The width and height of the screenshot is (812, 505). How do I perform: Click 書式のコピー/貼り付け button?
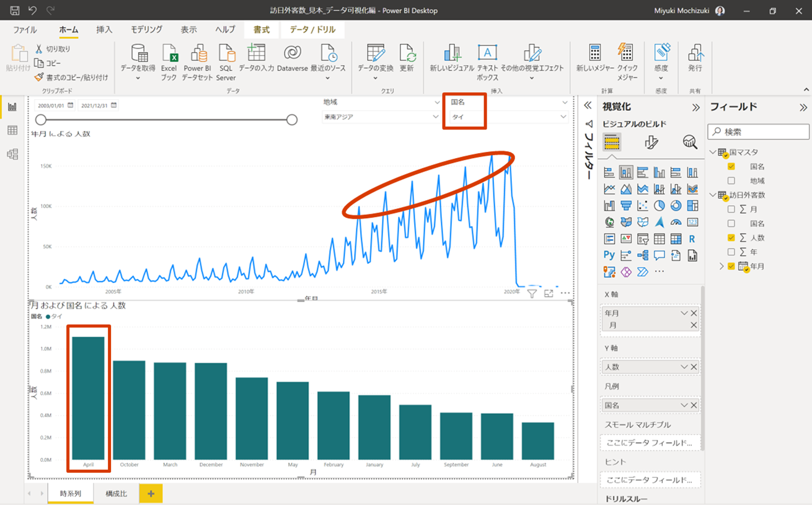coord(71,77)
